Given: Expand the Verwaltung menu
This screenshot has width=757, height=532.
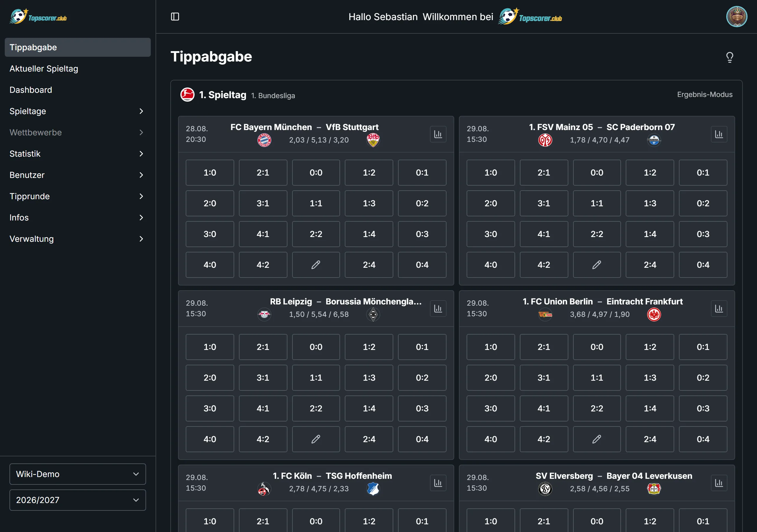Looking at the screenshot, I should [x=77, y=239].
